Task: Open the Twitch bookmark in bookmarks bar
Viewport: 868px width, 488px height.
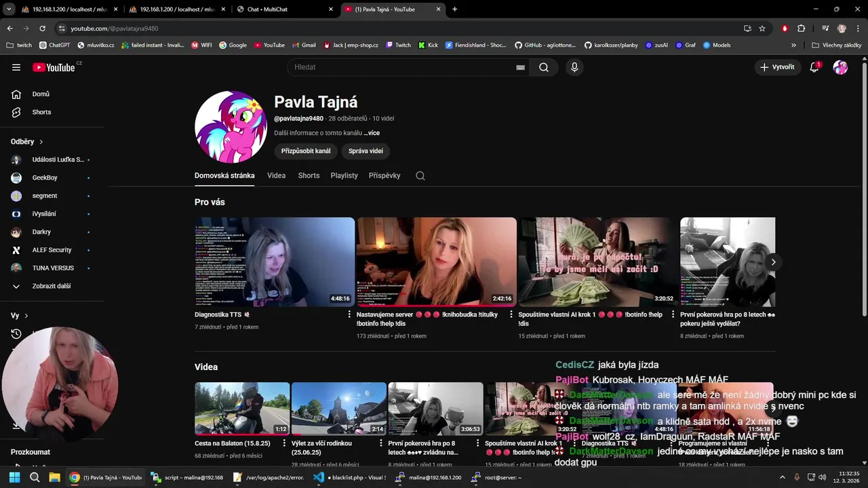Action: 399,45
